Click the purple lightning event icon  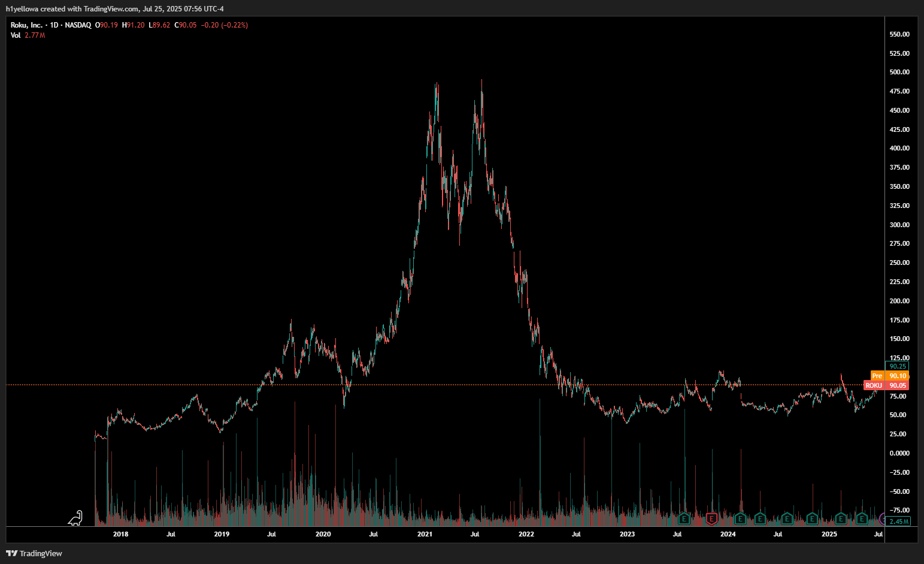(882, 518)
